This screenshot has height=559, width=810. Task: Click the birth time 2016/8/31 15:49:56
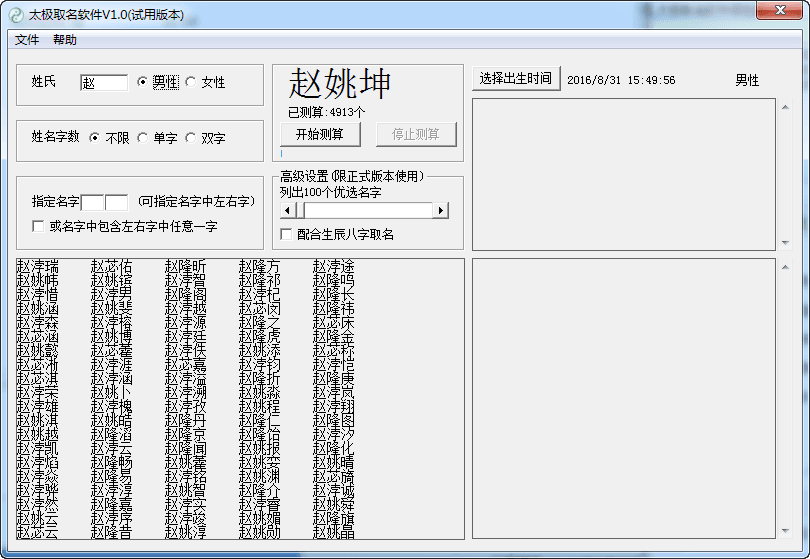(621, 80)
